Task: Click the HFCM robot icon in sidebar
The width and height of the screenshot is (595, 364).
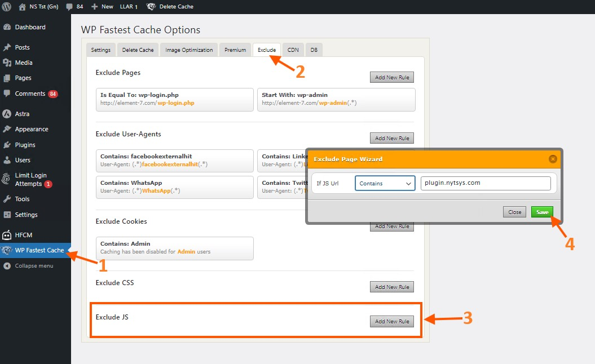Action: [x=7, y=235]
